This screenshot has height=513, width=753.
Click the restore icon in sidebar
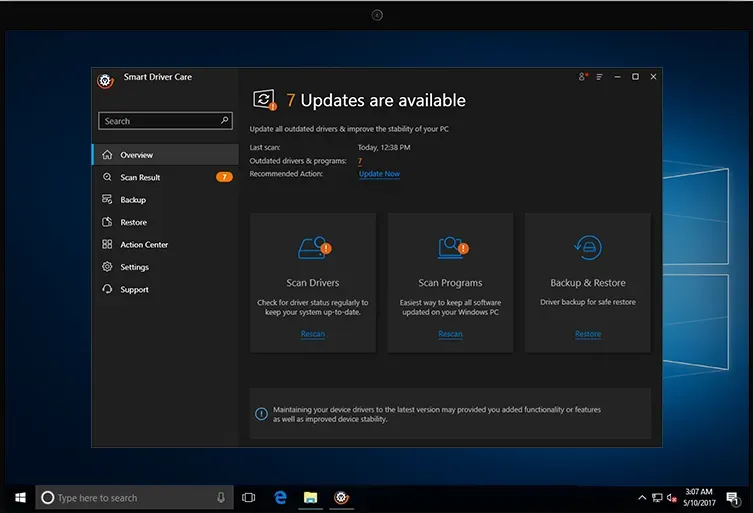click(107, 222)
